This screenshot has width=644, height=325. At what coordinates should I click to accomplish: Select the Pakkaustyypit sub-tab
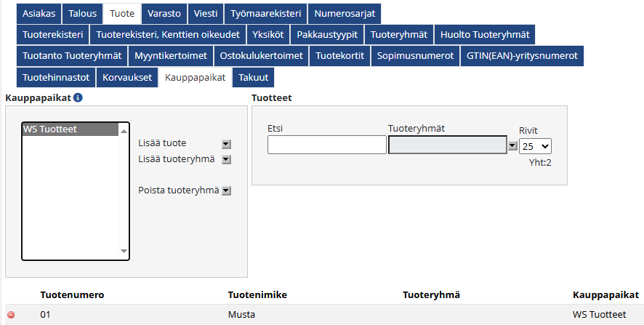[327, 35]
